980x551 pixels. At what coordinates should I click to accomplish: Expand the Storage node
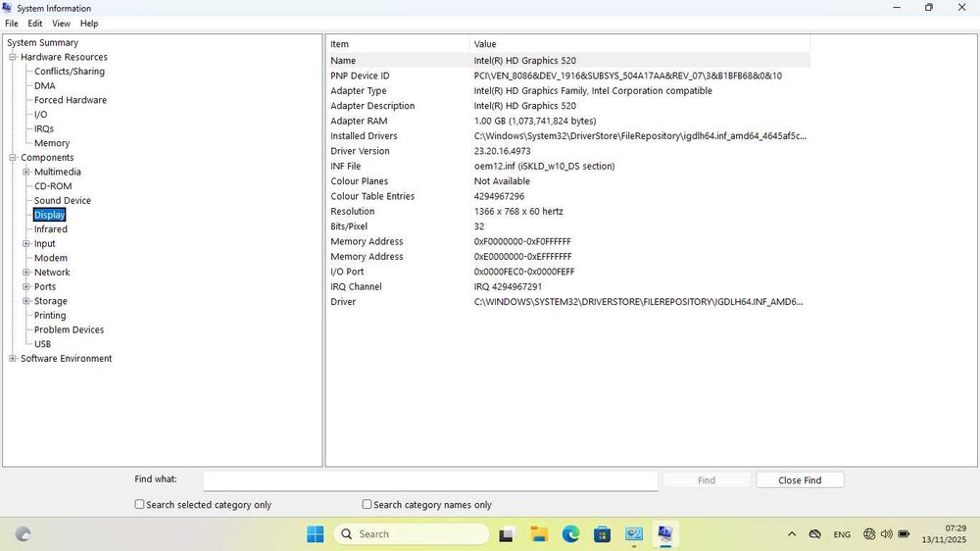26,301
